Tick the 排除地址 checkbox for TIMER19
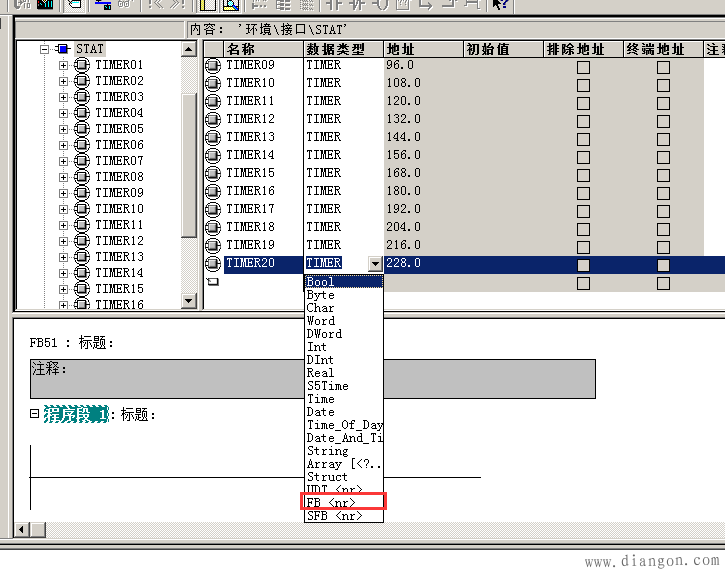The image size is (725, 575). tap(584, 247)
